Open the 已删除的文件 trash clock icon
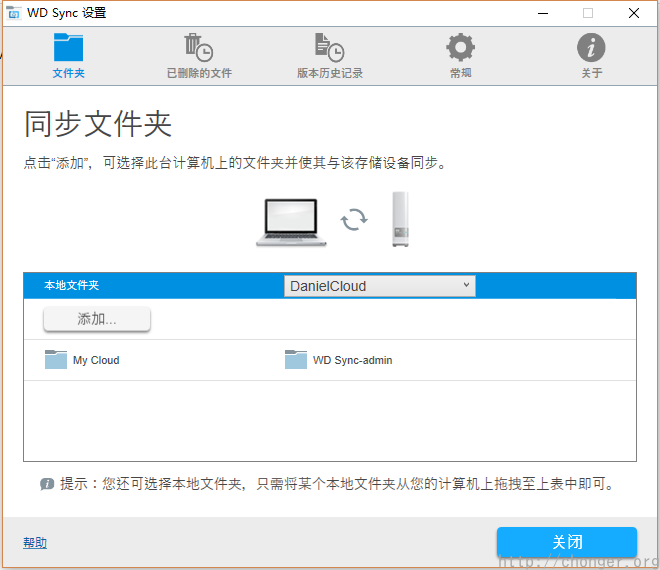 point(199,47)
